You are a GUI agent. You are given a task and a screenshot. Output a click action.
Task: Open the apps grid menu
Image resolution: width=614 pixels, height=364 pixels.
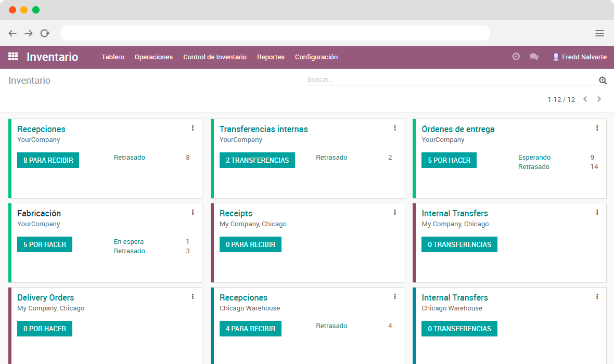click(x=12, y=56)
